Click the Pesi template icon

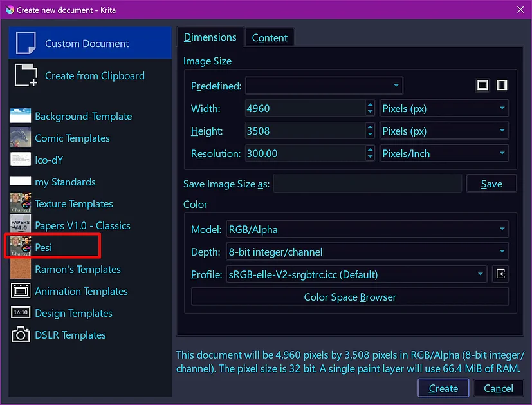[21, 247]
